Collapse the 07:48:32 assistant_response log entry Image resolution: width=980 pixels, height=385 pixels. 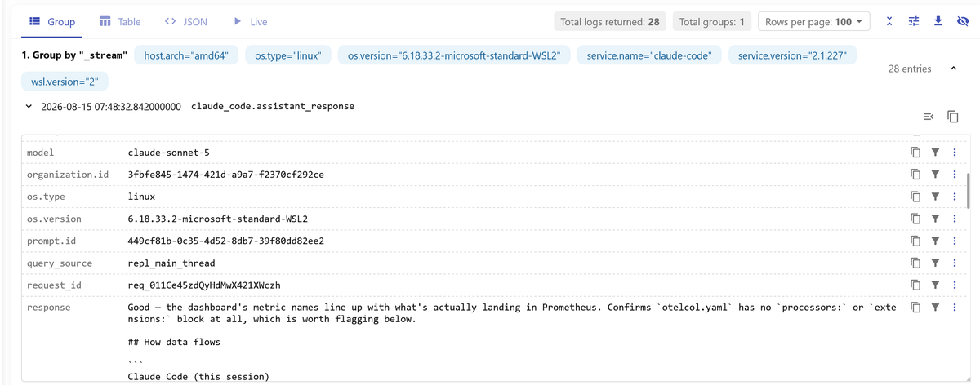[x=29, y=107]
